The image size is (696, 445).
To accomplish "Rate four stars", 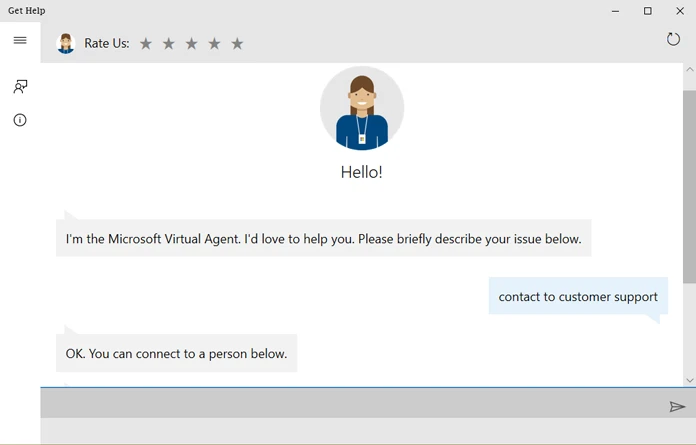I will [x=214, y=44].
